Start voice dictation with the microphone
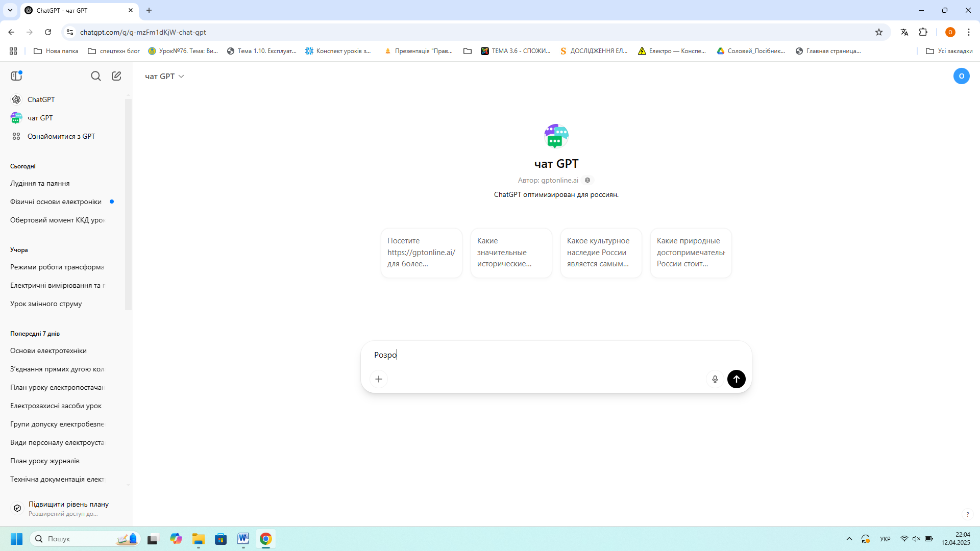 click(x=715, y=379)
